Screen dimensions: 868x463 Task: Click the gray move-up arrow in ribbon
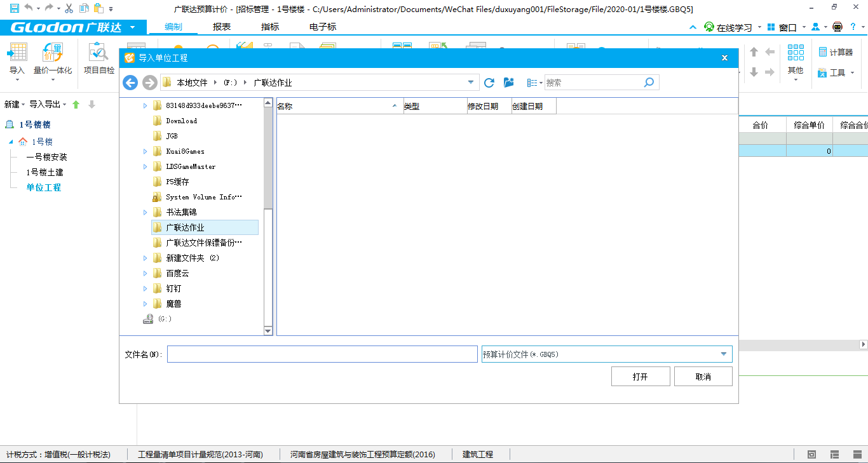[754, 52]
